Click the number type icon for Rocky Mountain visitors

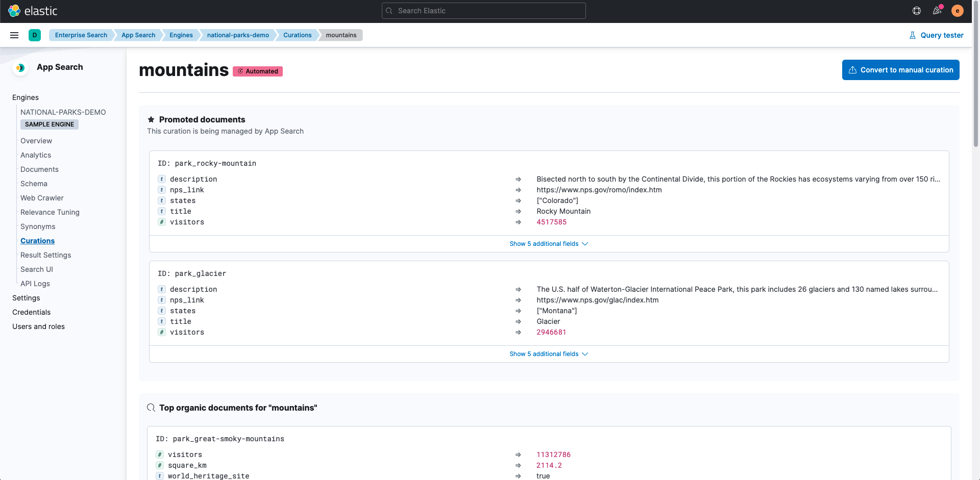(x=162, y=222)
